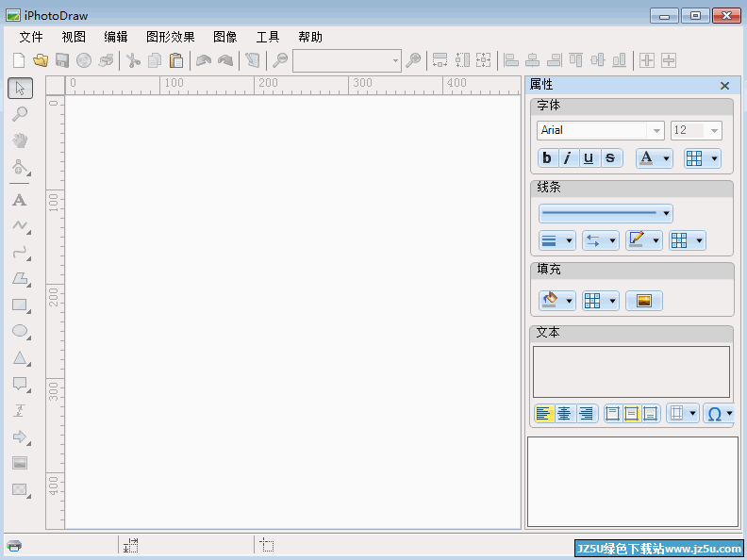Open the line color pencil picker

pos(643,241)
